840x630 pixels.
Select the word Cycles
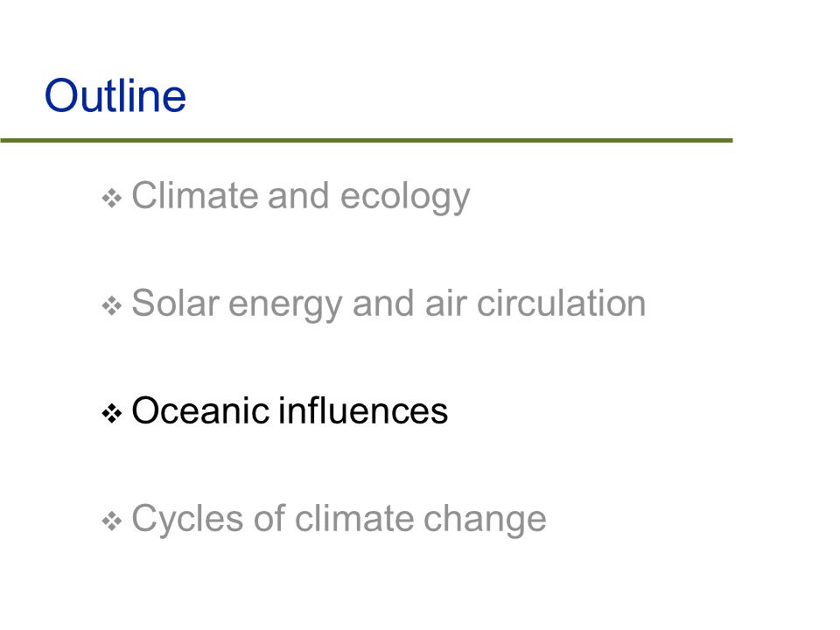pos(187,520)
